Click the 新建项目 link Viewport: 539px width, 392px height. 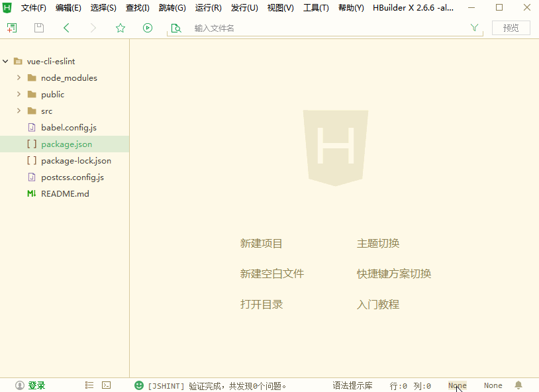coord(262,244)
